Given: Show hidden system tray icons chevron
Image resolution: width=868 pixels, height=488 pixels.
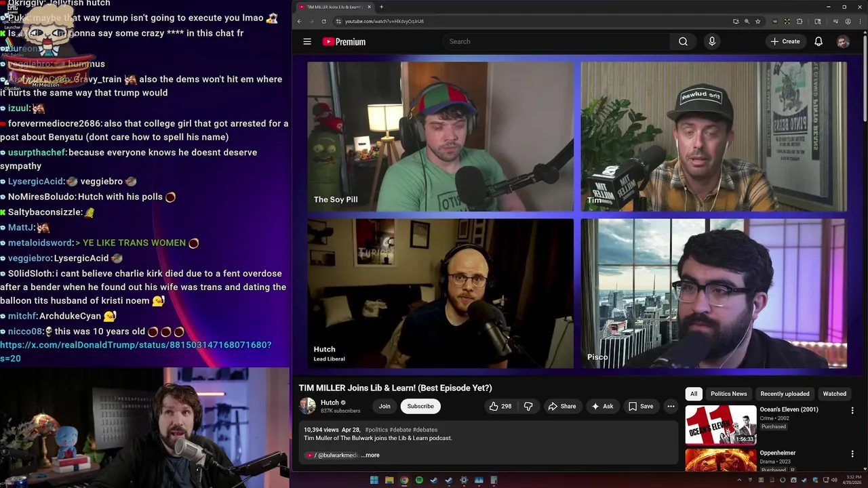Looking at the screenshot, I should [x=739, y=481].
